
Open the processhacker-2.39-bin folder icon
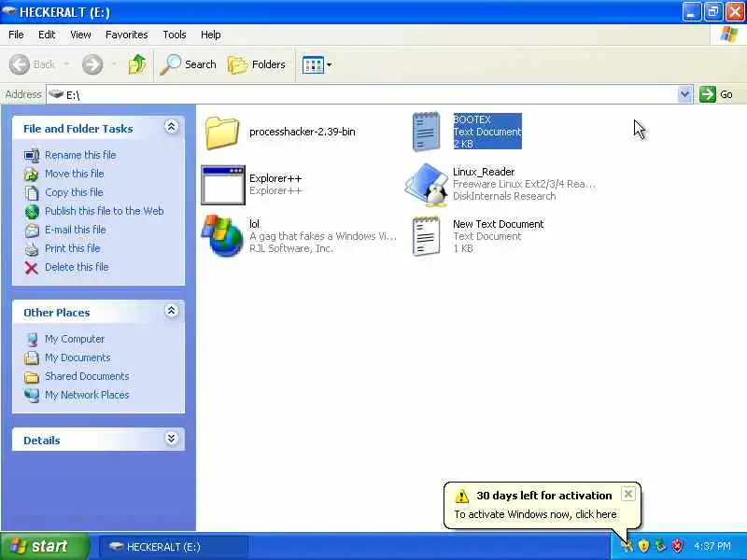[222, 133]
